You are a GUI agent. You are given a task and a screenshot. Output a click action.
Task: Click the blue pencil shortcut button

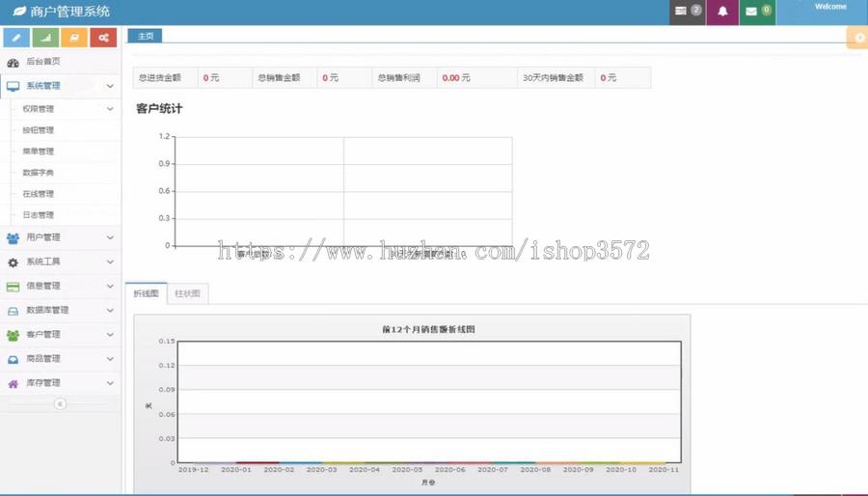pos(16,38)
